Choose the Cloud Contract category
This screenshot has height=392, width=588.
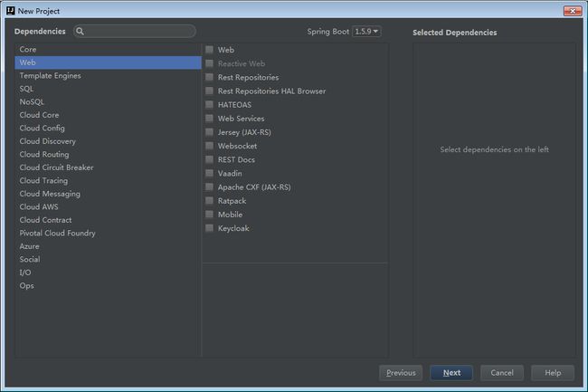108,220
